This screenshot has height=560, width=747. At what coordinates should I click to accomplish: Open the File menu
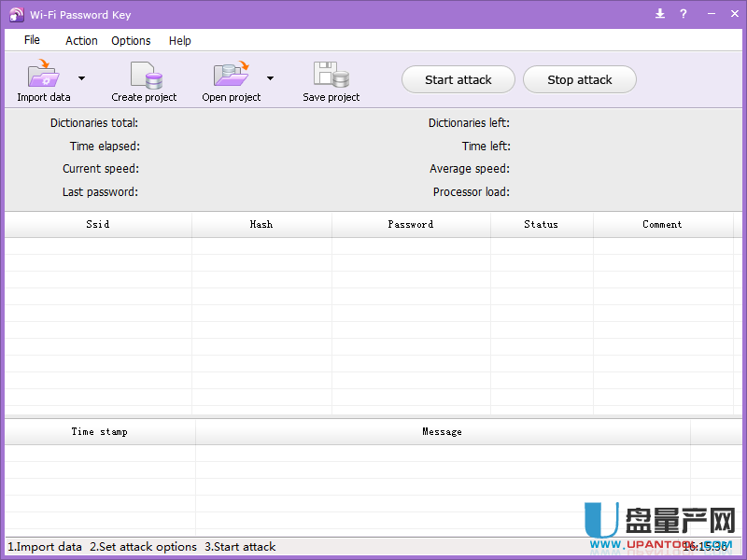tap(32, 40)
